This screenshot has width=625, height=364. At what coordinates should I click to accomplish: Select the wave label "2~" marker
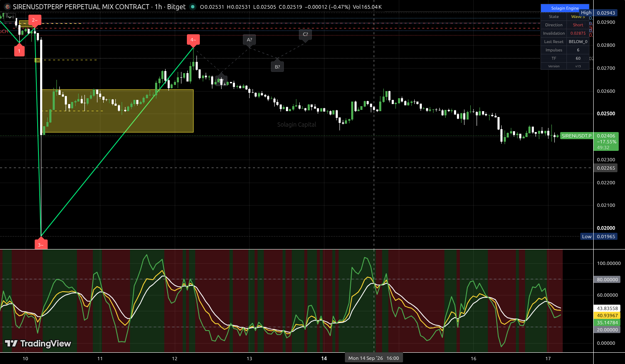(x=35, y=20)
